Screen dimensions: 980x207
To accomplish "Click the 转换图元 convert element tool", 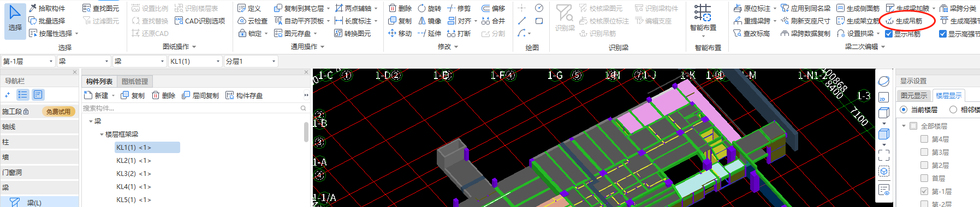I will point(353,33).
